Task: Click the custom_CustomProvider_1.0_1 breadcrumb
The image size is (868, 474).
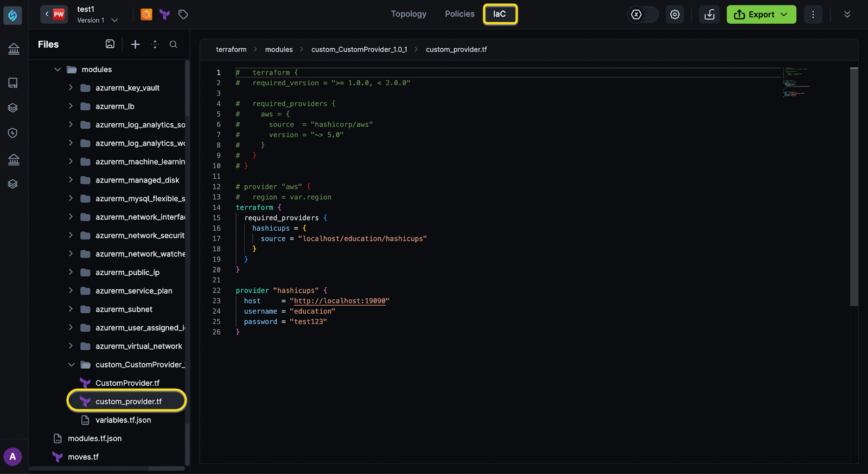Action: click(359, 49)
